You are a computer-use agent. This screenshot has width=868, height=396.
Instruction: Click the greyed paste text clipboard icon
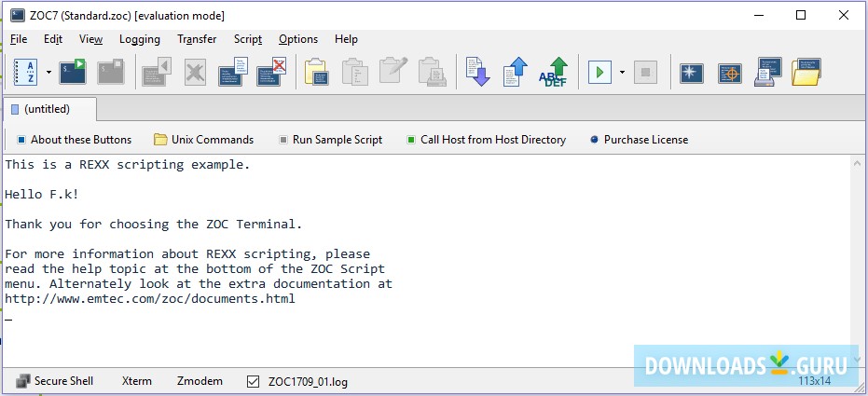pos(355,72)
